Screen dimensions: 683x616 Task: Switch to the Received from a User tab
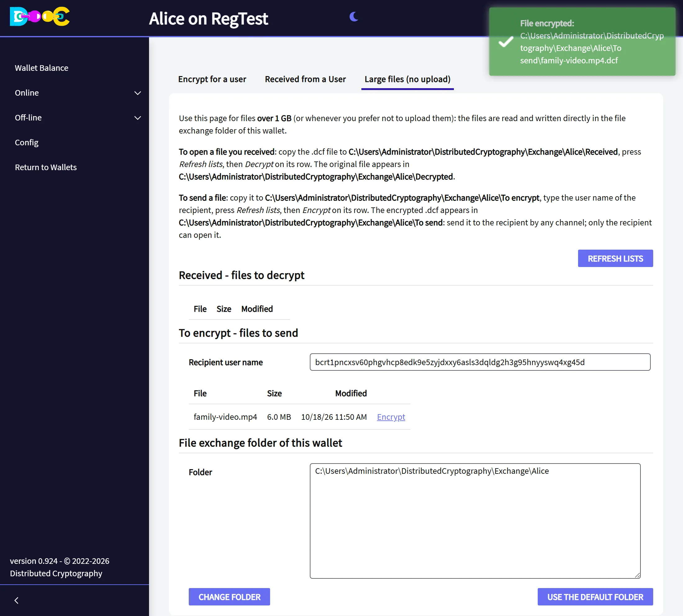pyautogui.click(x=305, y=79)
